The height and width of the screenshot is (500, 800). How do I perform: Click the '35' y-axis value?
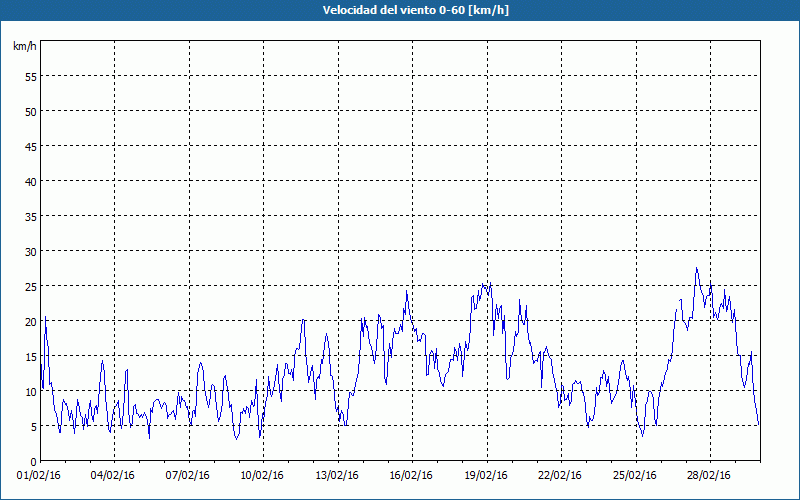pos(31,216)
